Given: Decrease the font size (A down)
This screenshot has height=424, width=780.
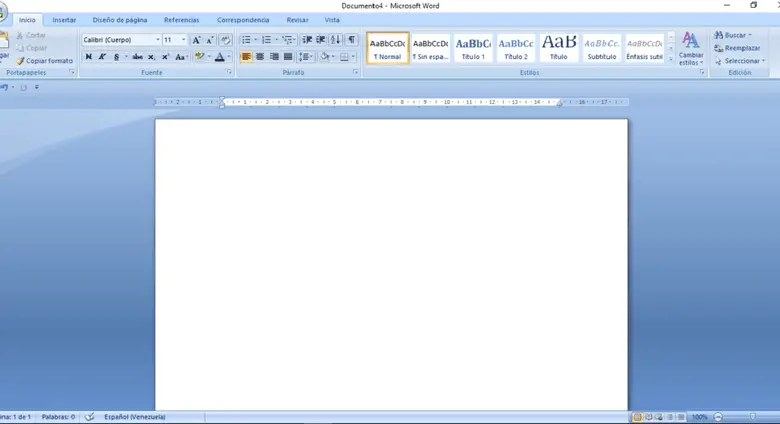Looking at the screenshot, I should click(x=210, y=40).
